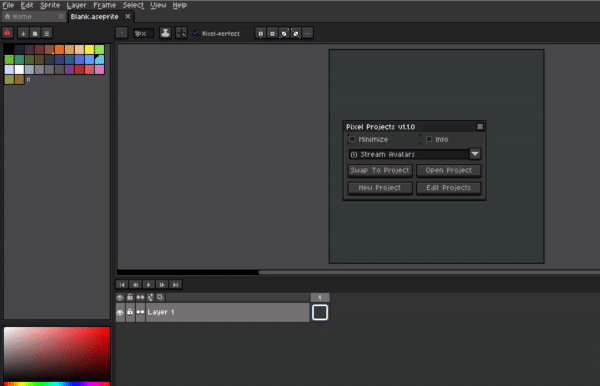Toggle all layers visibility in timeline header
600x386 pixels.
[x=120, y=297]
